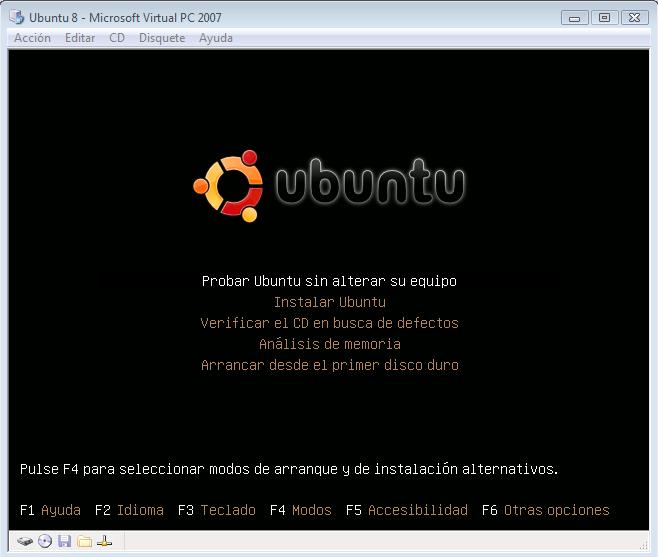This screenshot has width=658, height=557.
Task: Click the orange Ubuntu circle logo
Action: [x=227, y=184]
